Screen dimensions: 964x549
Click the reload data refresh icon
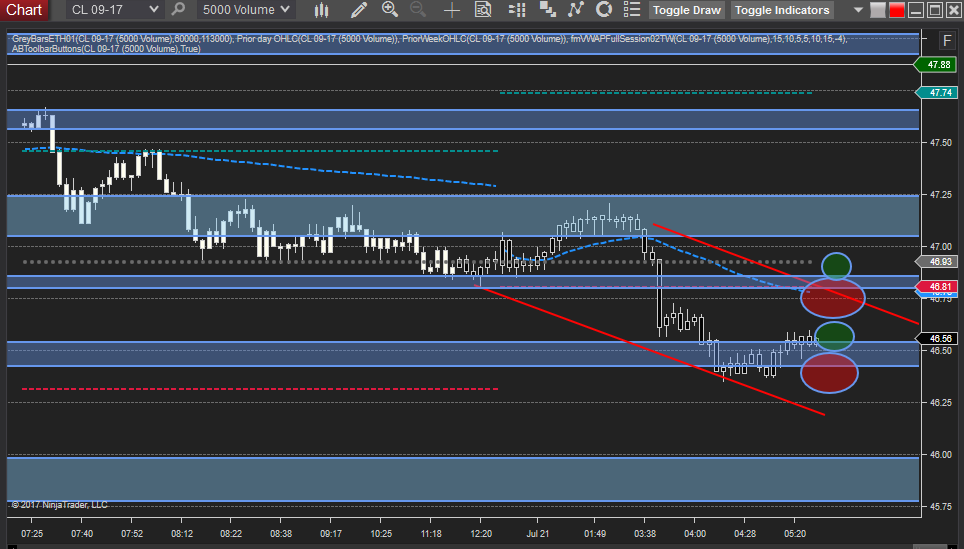pyautogui.click(x=604, y=10)
